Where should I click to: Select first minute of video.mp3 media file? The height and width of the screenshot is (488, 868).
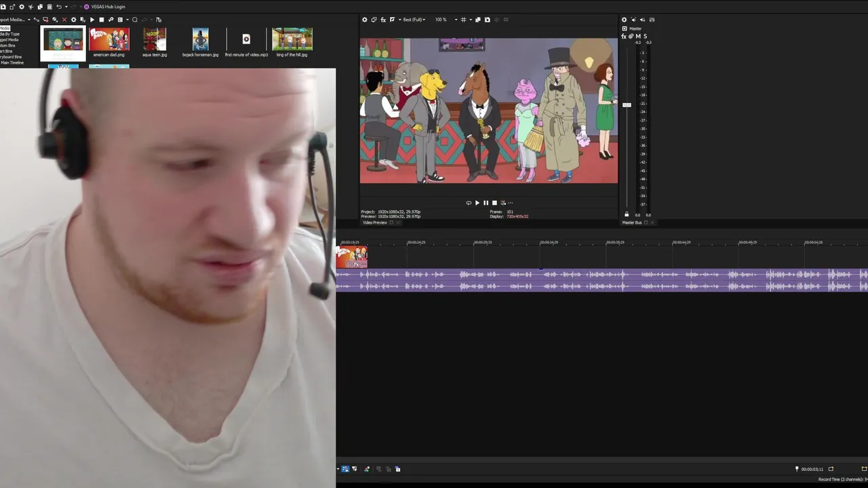pos(246,42)
